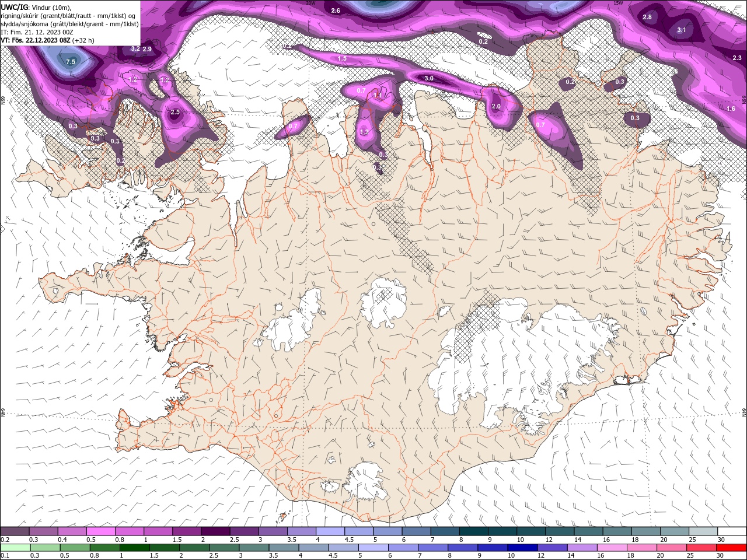The width and height of the screenshot is (747, 560).
Task: Click the 3.1 precipitation value label
Action: coord(682,30)
